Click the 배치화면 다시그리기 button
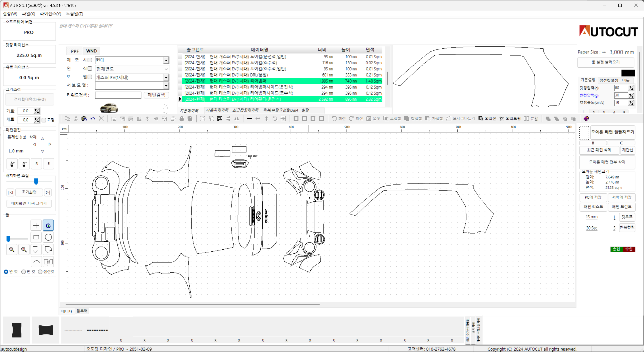 29,203
